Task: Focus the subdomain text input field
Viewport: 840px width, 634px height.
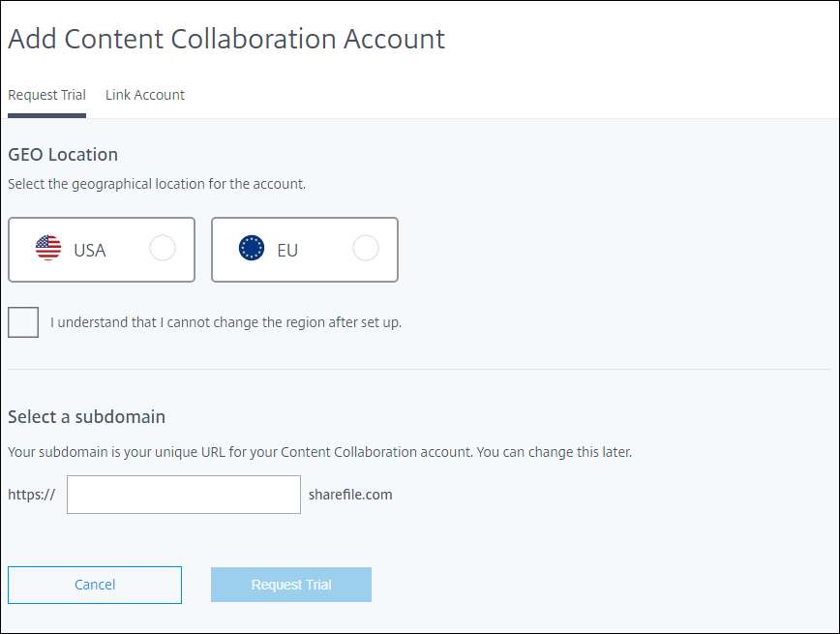Action: click(x=184, y=495)
